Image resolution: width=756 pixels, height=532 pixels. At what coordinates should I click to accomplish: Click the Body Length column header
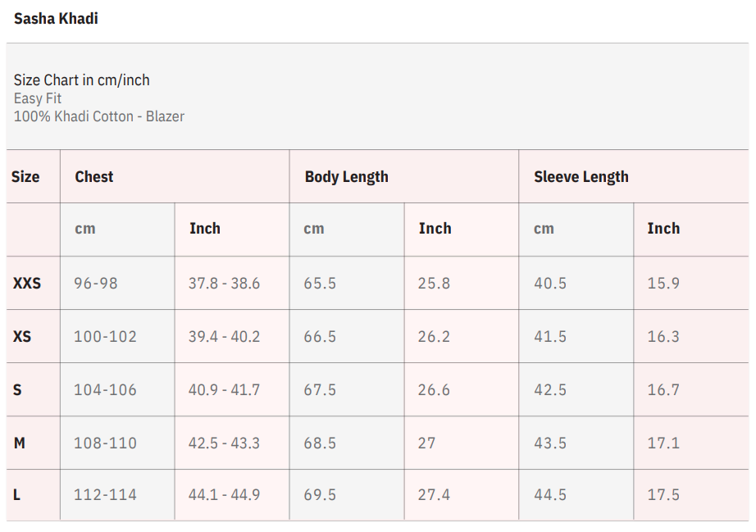pos(346,176)
